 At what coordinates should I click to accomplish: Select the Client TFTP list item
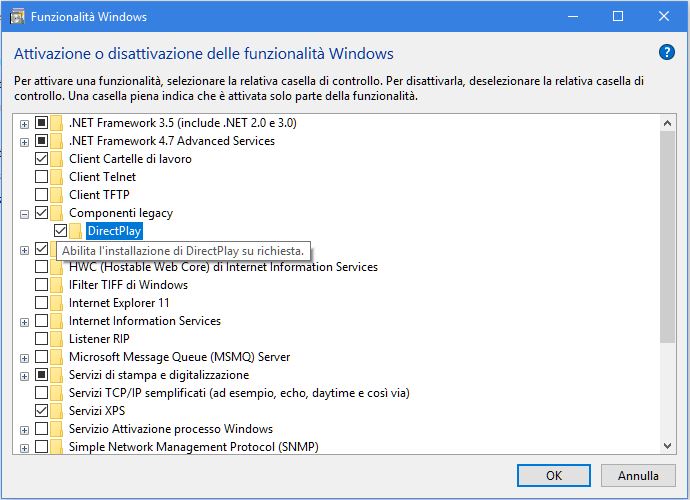(x=98, y=195)
